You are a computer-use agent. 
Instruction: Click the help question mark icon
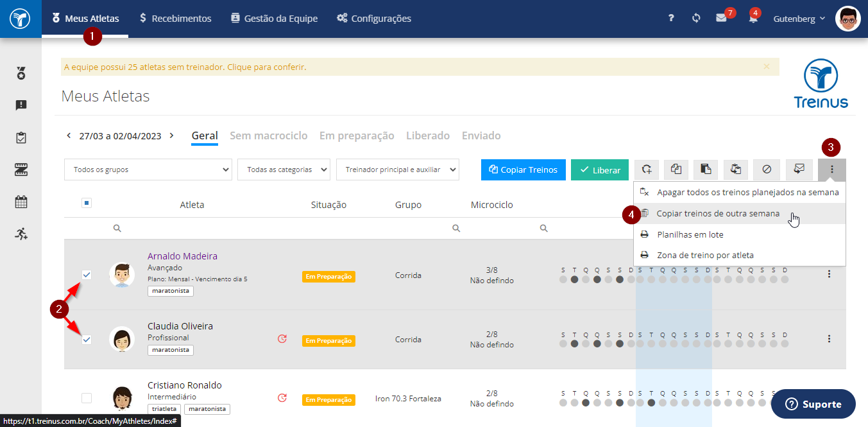[671, 19]
